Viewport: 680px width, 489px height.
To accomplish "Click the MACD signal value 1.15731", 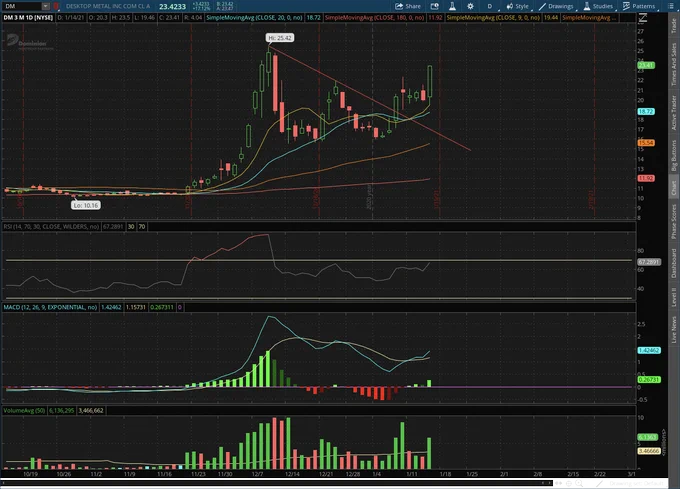I will click(x=136, y=307).
